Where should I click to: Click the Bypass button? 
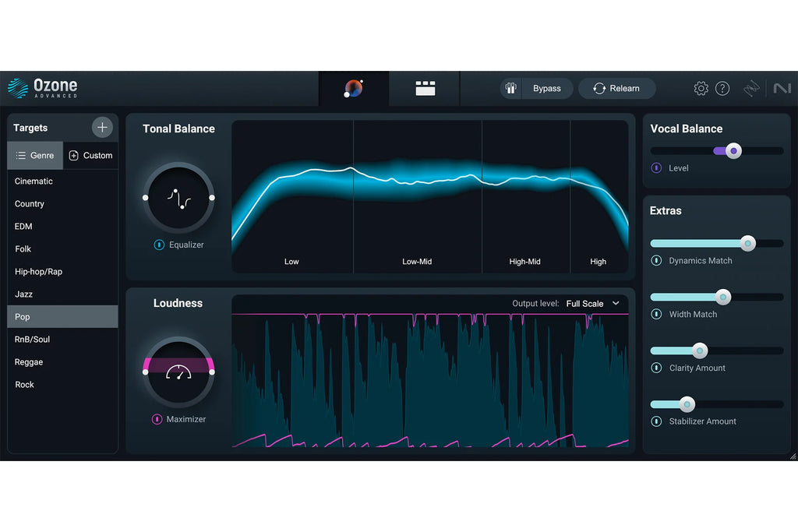click(546, 88)
